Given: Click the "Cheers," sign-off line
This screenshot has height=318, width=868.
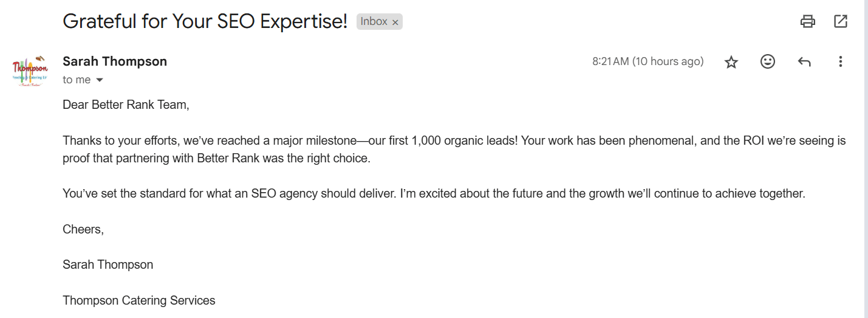Looking at the screenshot, I should click(x=83, y=229).
